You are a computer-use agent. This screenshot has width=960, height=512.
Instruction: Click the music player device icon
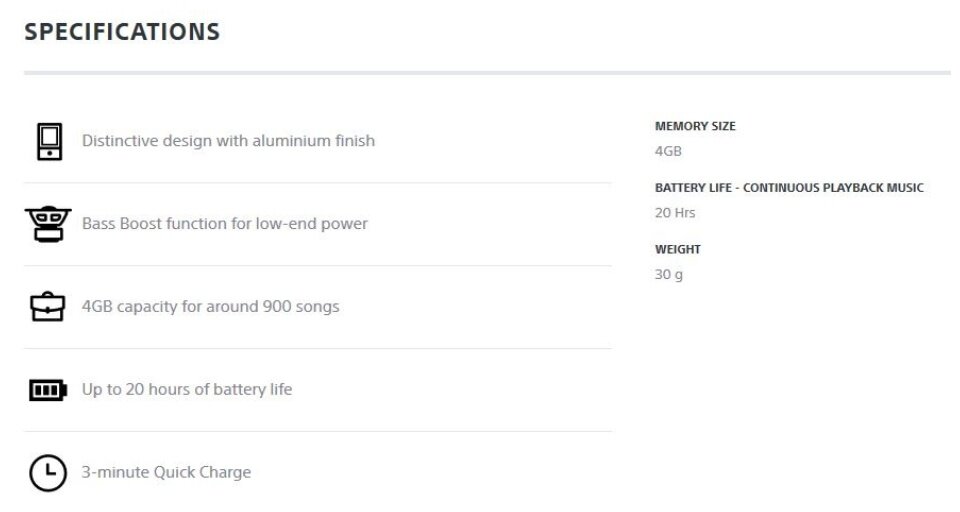[x=49, y=141]
